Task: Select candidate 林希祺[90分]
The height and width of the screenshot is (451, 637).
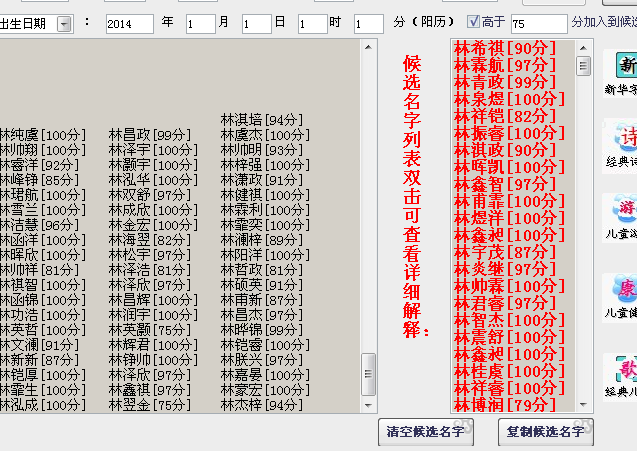Action: (x=505, y=48)
